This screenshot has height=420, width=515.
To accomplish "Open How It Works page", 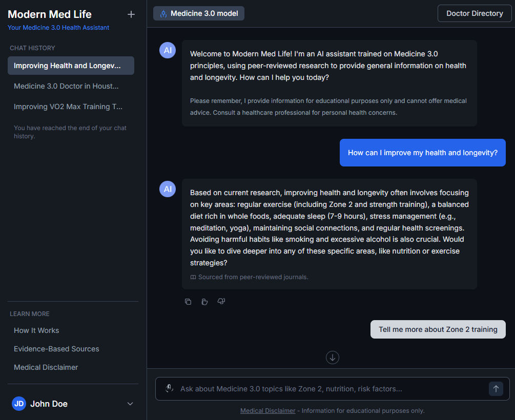I will [36, 330].
